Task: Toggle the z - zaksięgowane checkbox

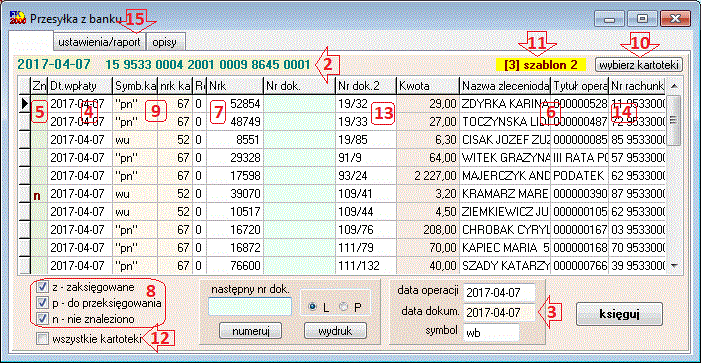Action: pyautogui.click(x=42, y=287)
